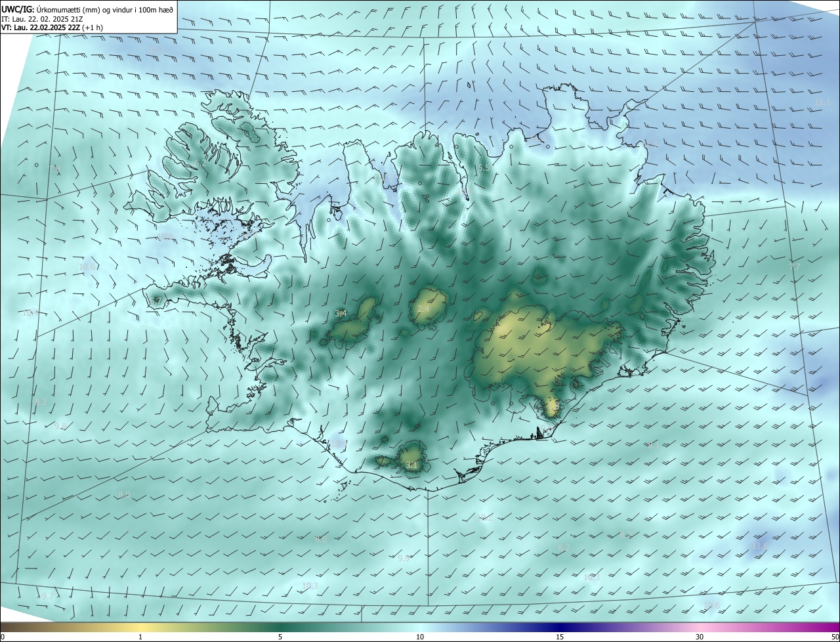840x642 pixels.
Task: Click the 9.7 value in the southwest corner
Action: pos(47,596)
